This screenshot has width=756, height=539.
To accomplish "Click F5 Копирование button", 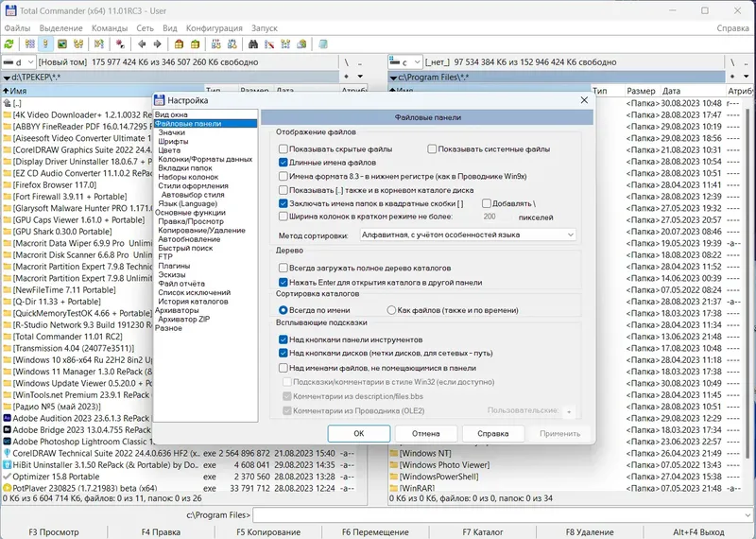I will [x=268, y=532].
